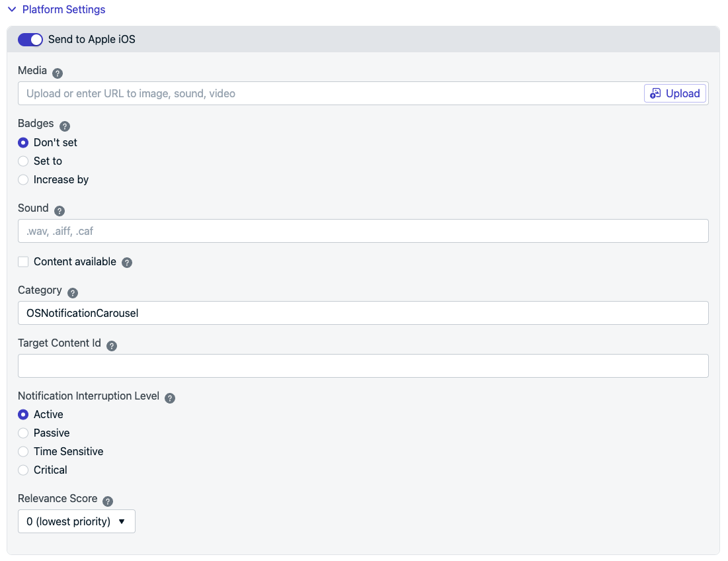Enable the Content available checkbox
Image resolution: width=728 pixels, height=561 pixels.
pos(23,262)
